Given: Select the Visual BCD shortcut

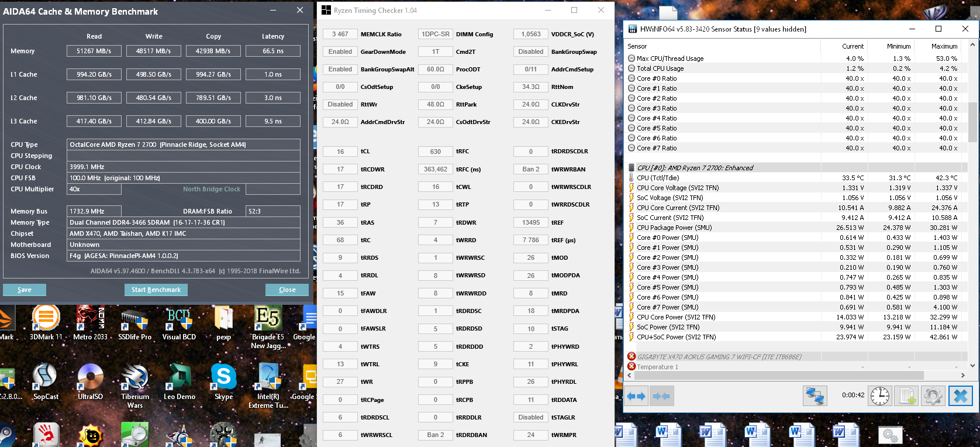Looking at the screenshot, I should (x=179, y=324).
